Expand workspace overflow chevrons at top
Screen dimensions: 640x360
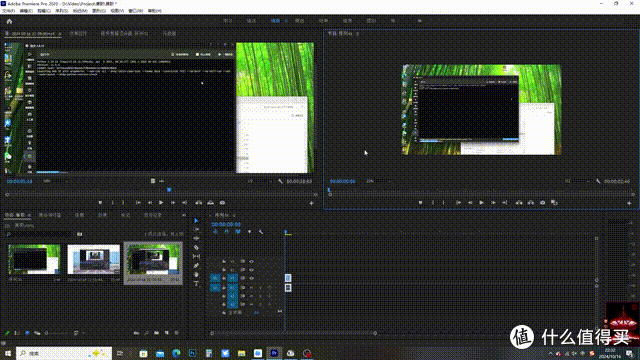[x=420, y=21]
